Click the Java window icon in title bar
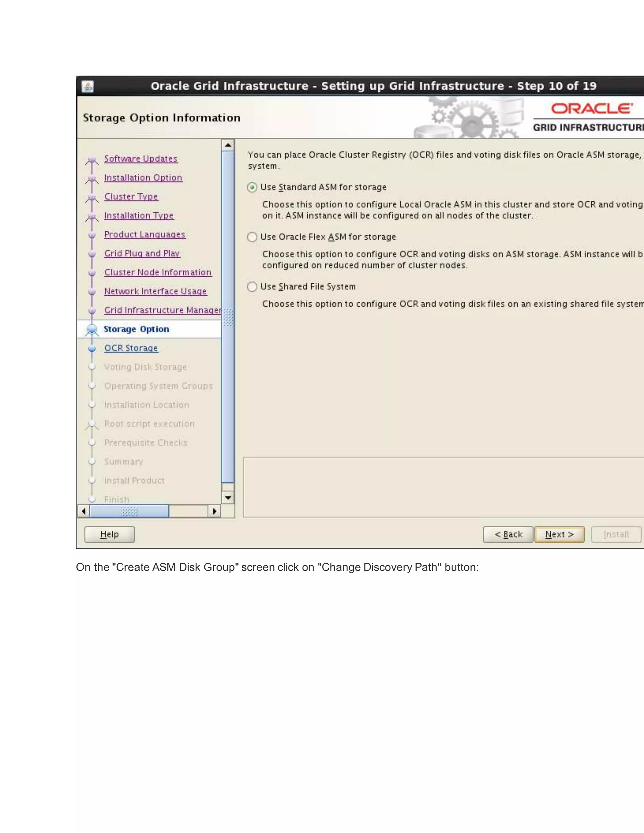The image size is (644, 833). coord(88,86)
